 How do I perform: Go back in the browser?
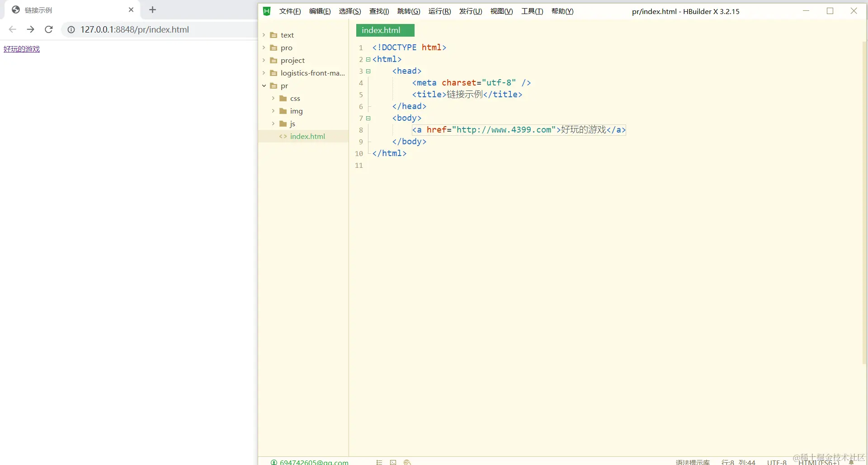[x=12, y=29]
